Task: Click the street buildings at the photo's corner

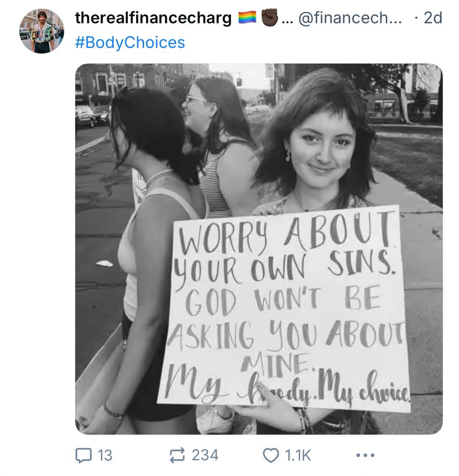Action: (x=127, y=82)
